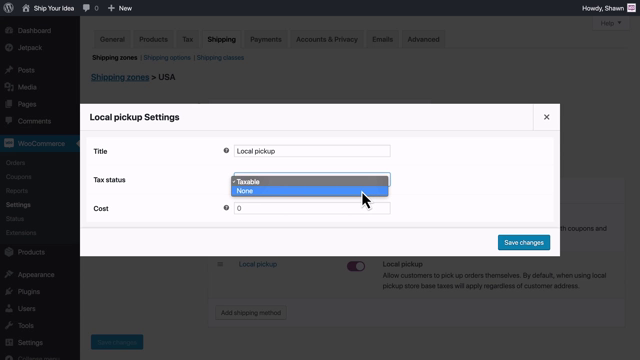This screenshot has height=360, width=640.
Task: Click the Posts pin icon
Action: [9, 70]
